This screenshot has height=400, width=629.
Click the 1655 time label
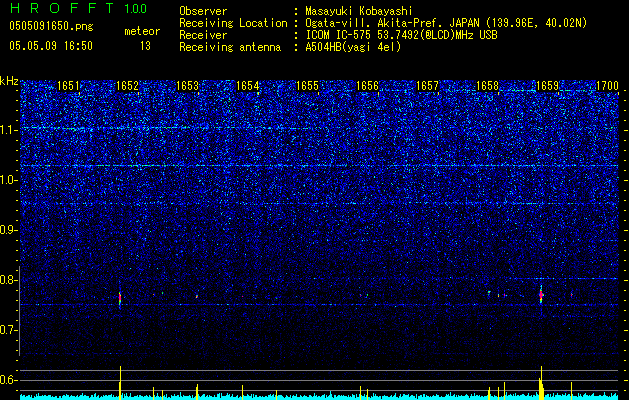(307, 87)
